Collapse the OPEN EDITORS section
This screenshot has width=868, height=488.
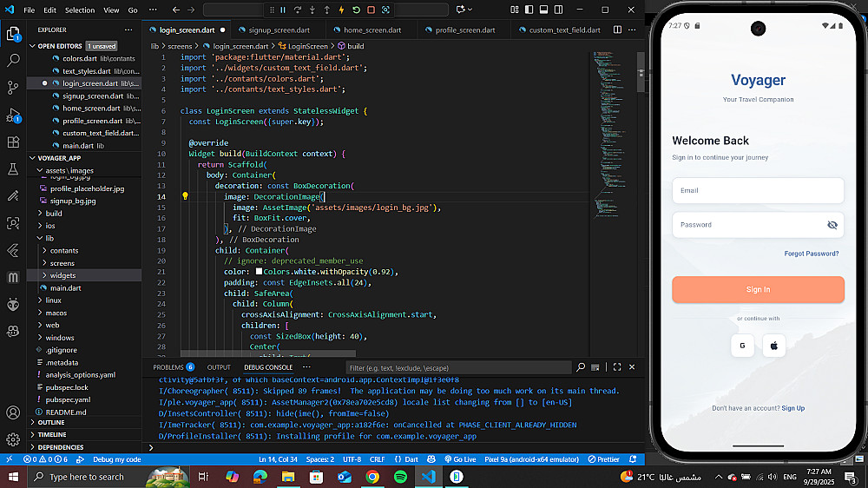pyautogui.click(x=59, y=46)
